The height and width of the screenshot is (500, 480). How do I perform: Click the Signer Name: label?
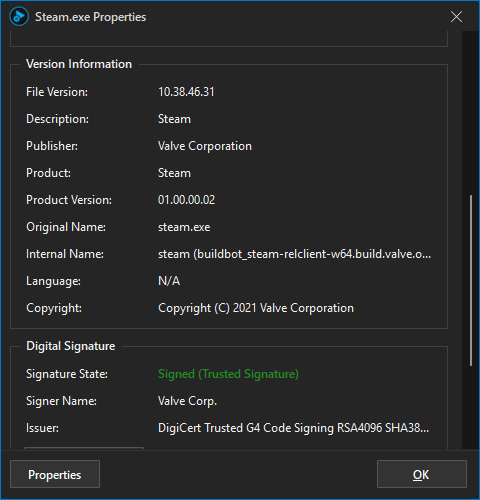(x=61, y=401)
